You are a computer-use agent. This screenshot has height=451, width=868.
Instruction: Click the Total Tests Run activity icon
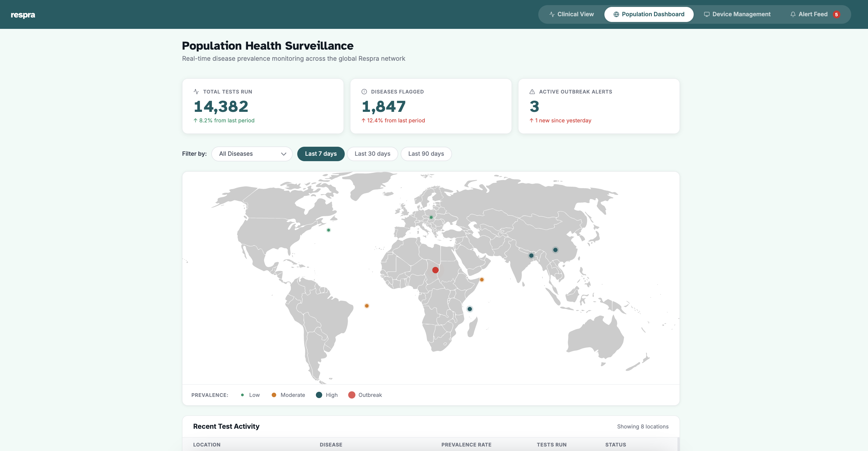coord(196,92)
